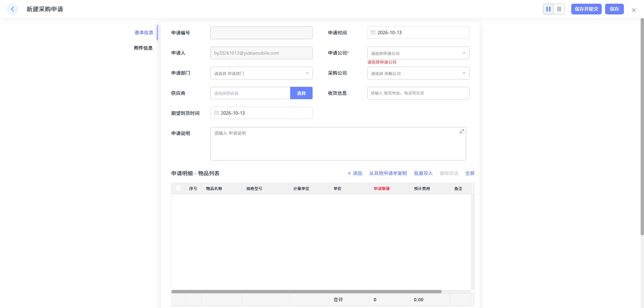Click the 规格型号 column header
The image size is (644, 308).
pos(265,188)
